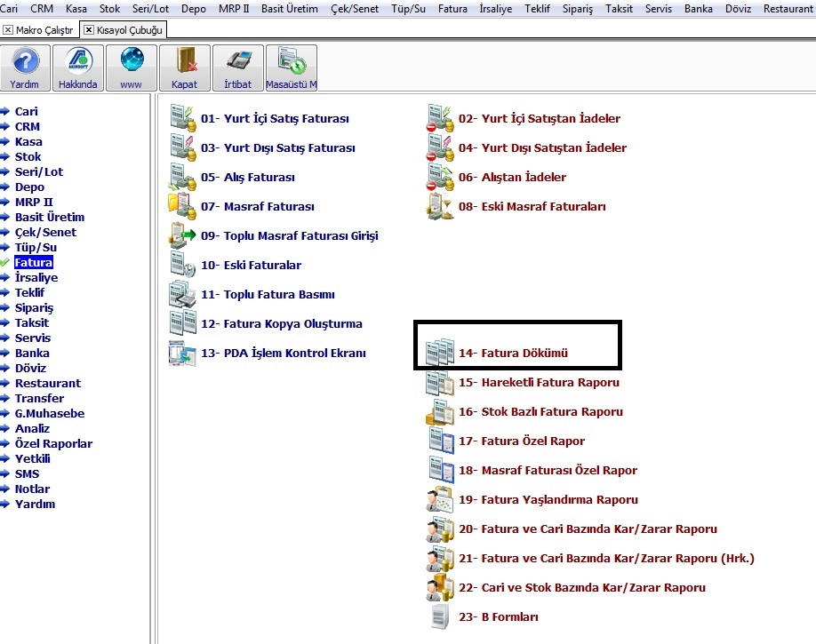This screenshot has width=816, height=644.
Task: Switch to the Makro Çalıştır tab
Action: (x=44, y=30)
